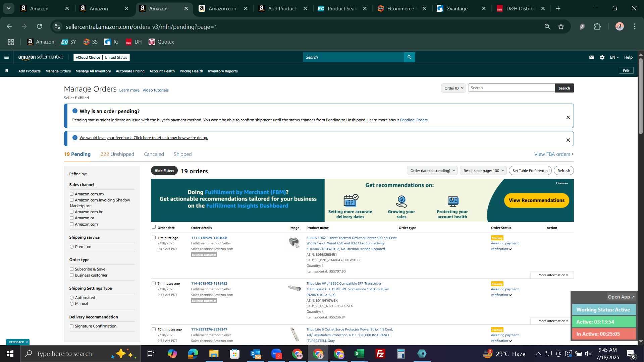Open Seller Central hamburger menu
644x362 pixels.
pyautogui.click(x=6, y=57)
